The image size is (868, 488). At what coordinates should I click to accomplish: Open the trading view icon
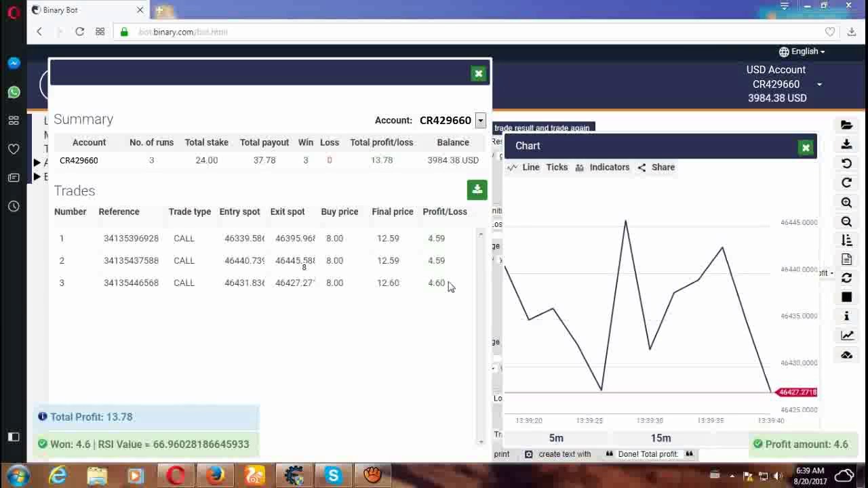tap(846, 354)
